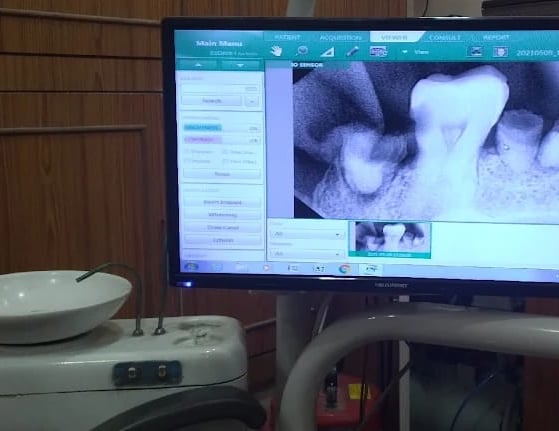The image size is (559, 431).
Task: Click the image filter icon beside the pencil
Action: pos(378,52)
